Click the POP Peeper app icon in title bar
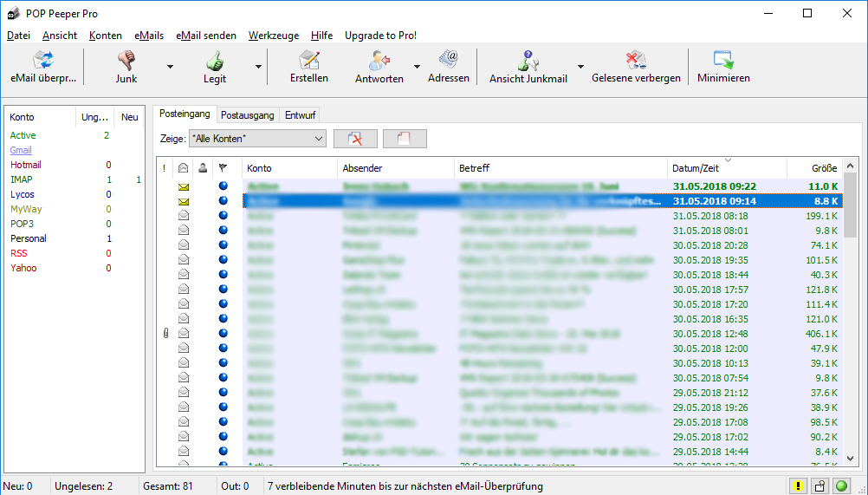This screenshot has height=495, width=868. tap(13, 13)
